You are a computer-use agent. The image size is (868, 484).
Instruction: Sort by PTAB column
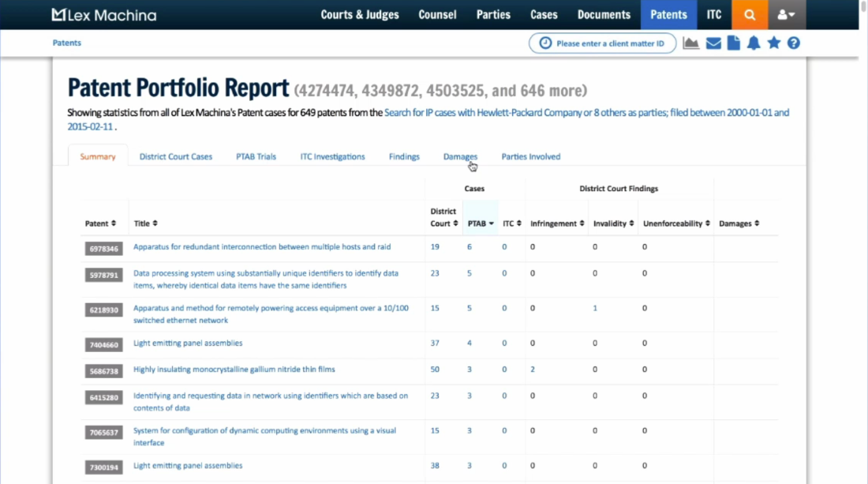[481, 223]
